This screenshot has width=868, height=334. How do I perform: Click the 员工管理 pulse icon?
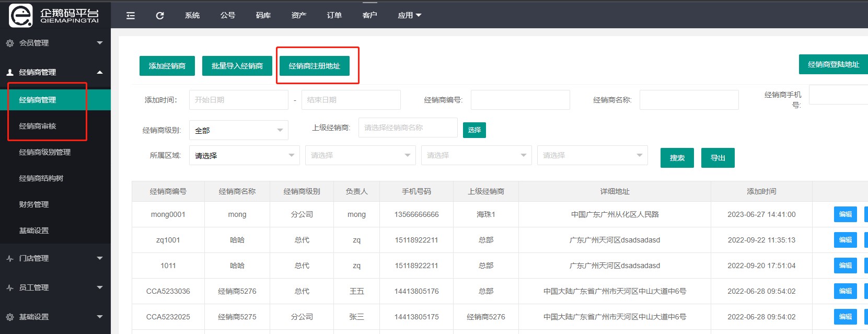[x=10, y=287]
